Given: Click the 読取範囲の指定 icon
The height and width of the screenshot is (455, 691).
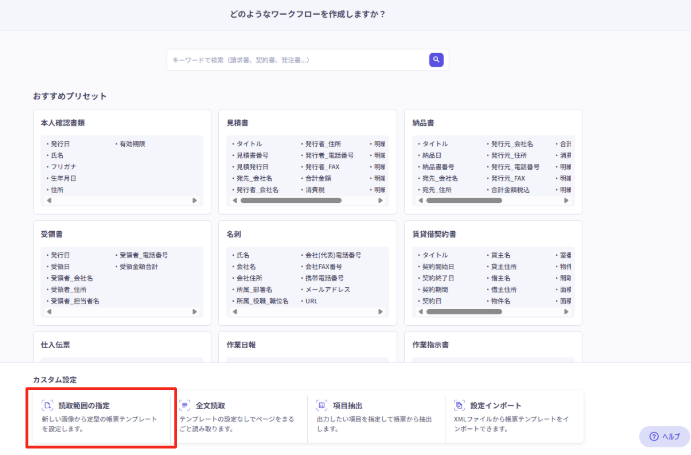Looking at the screenshot, I should [48, 405].
